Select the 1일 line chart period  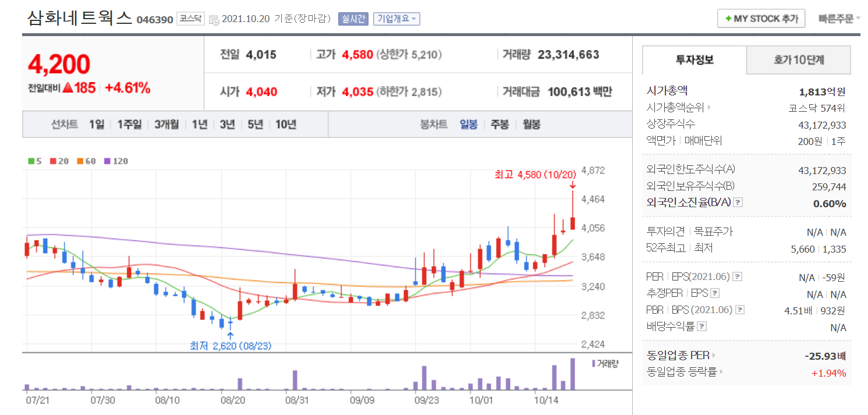pos(97,124)
